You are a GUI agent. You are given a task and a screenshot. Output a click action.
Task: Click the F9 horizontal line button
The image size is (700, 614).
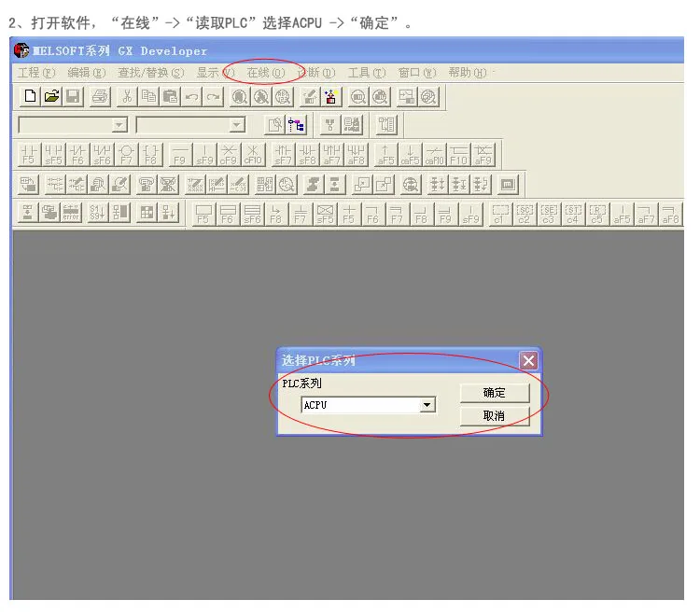(x=179, y=154)
